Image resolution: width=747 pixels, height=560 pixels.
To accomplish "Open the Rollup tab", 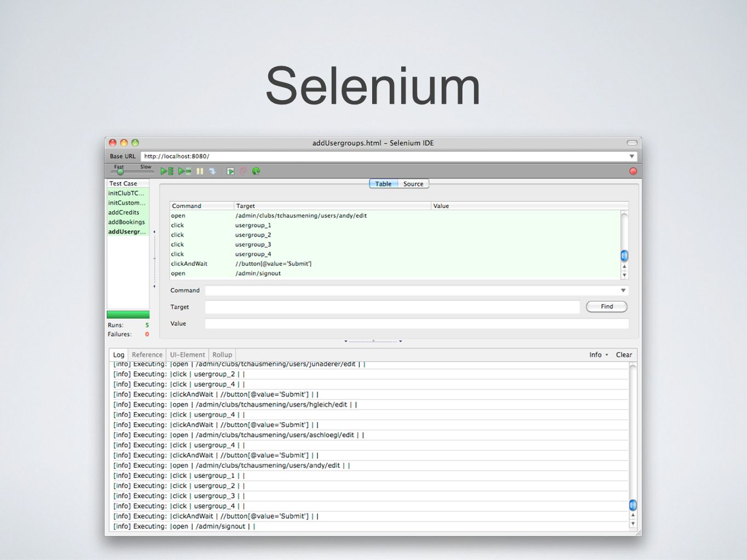I will tap(222, 355).
